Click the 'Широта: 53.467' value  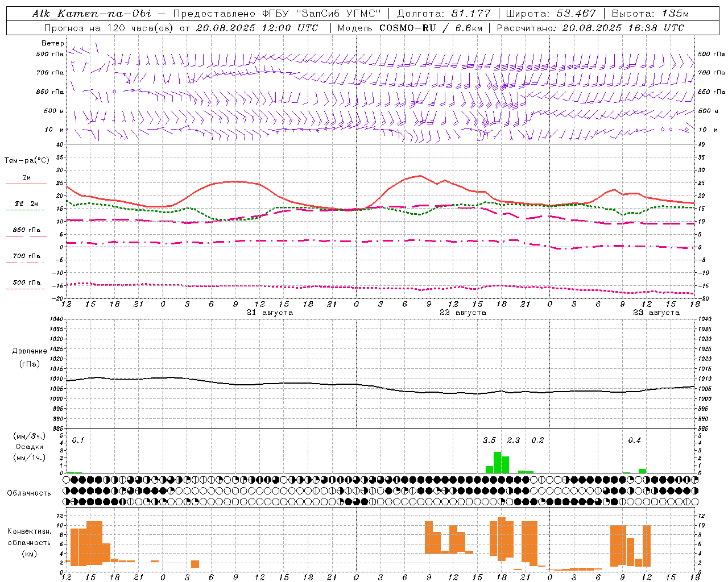click(x=551, y=14)
